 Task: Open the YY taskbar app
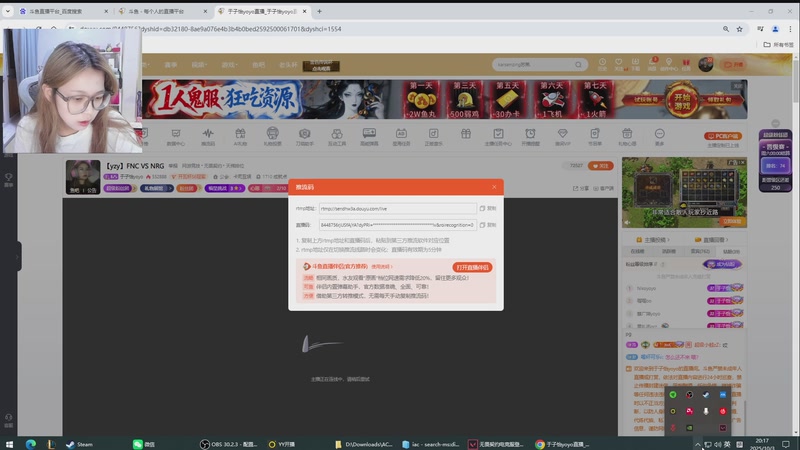pyautogui.click(x=282, y=444)
